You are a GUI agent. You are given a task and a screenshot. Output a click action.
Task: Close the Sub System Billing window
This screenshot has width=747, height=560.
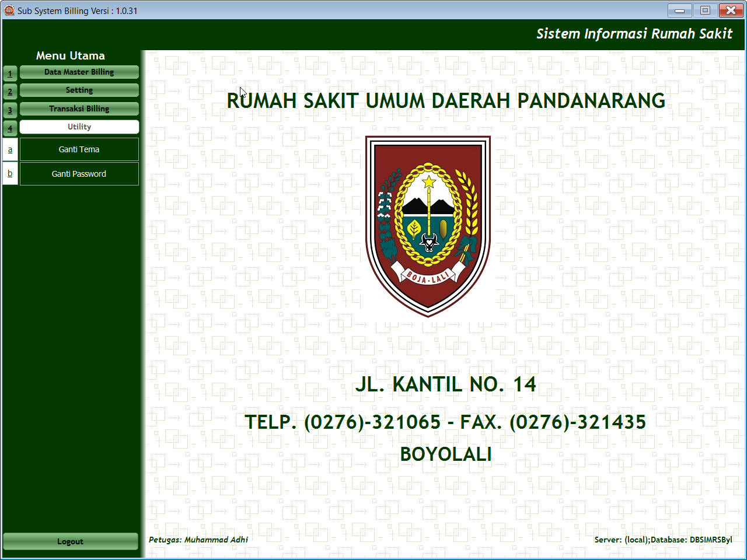pos(731,10)
